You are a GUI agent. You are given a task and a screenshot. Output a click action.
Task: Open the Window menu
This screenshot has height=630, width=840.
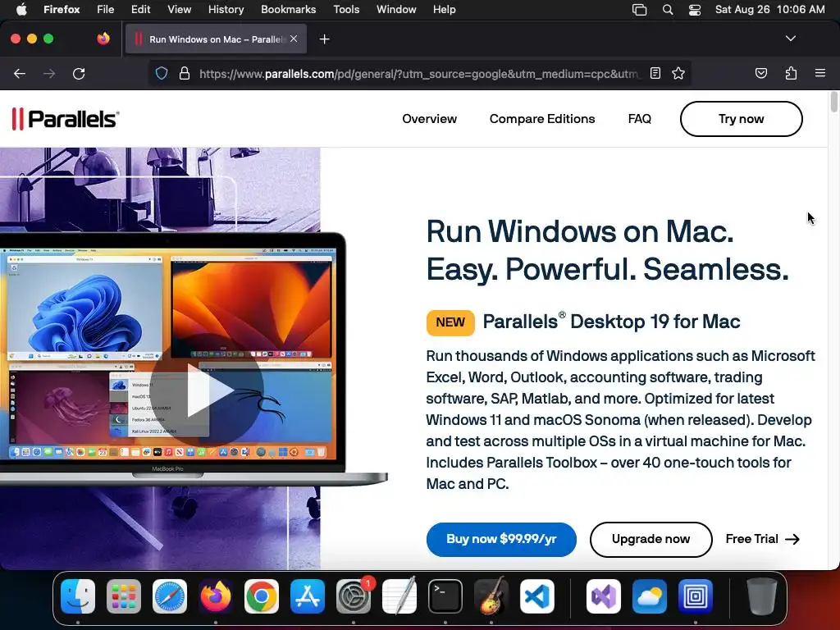tap(396, 10)
